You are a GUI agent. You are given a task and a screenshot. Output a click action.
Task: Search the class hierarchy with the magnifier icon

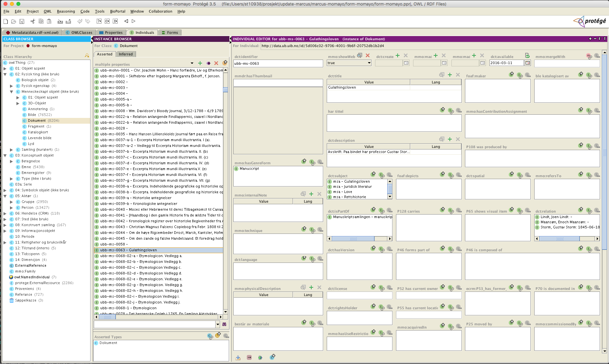87,56
